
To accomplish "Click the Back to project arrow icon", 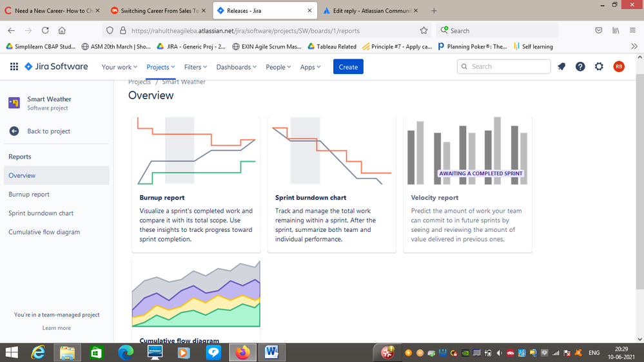I will (14, 131).
